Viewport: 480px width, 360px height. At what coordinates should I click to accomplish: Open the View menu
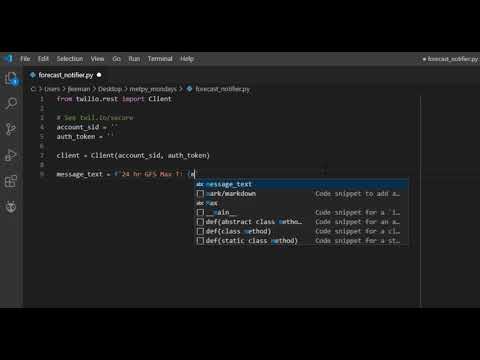click(97, 59)
